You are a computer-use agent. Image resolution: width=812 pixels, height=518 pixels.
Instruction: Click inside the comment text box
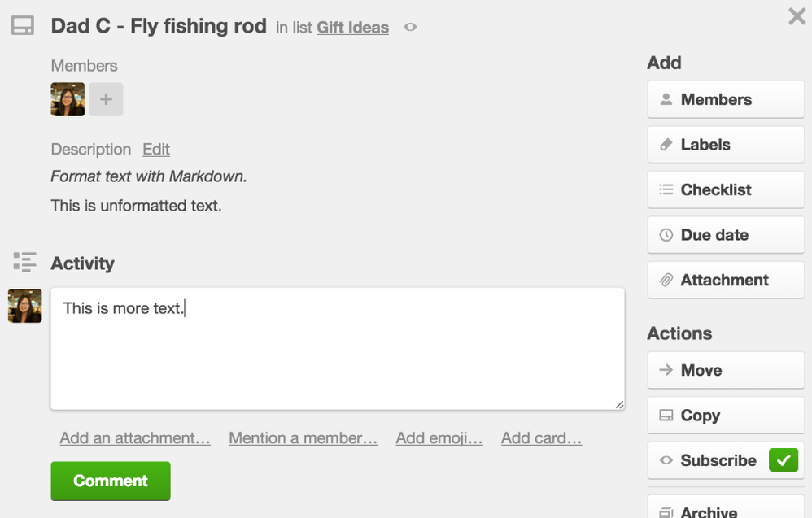[337, 350]
